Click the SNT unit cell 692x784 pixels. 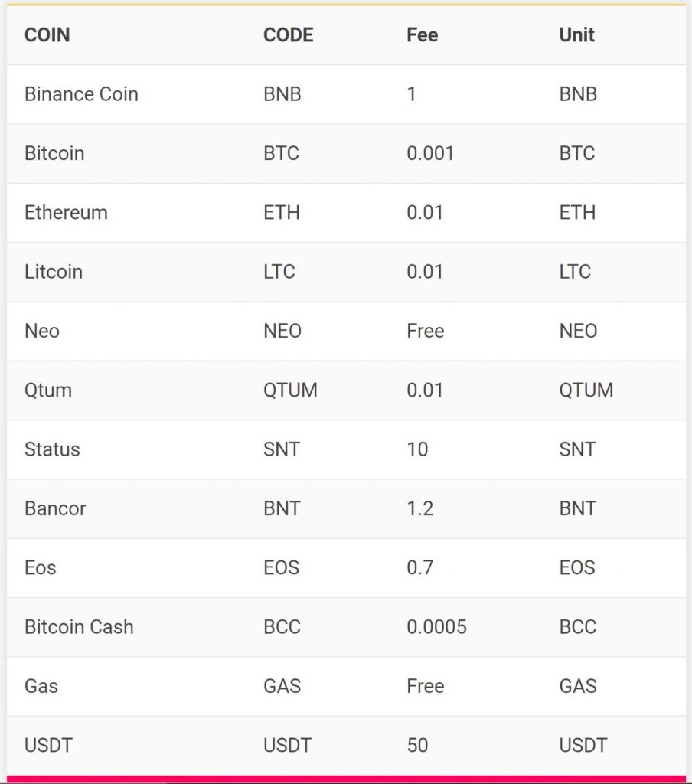(577, 449)
